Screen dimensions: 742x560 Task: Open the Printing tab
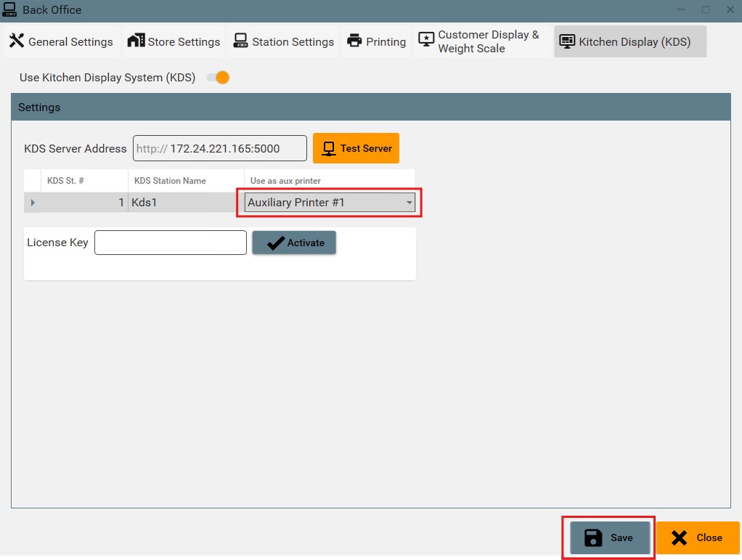[x=376, y=41]
